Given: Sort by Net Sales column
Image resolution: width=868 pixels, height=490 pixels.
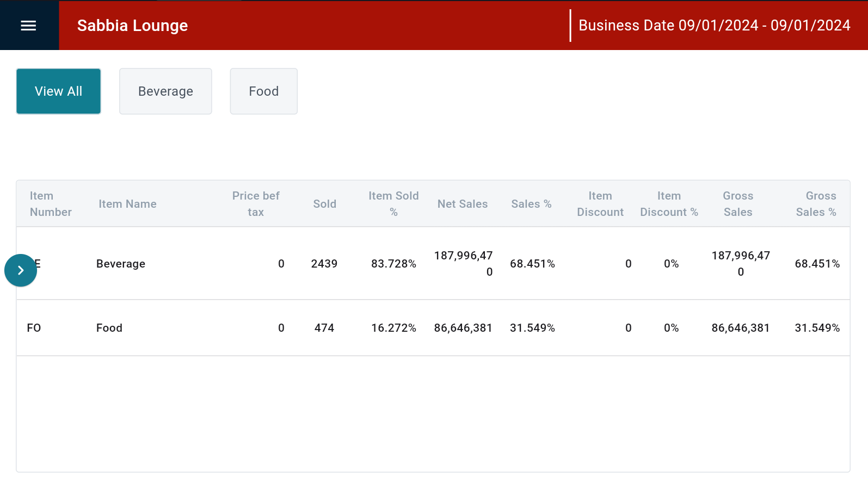Looking at the screenshot, I should pos(463,204).
